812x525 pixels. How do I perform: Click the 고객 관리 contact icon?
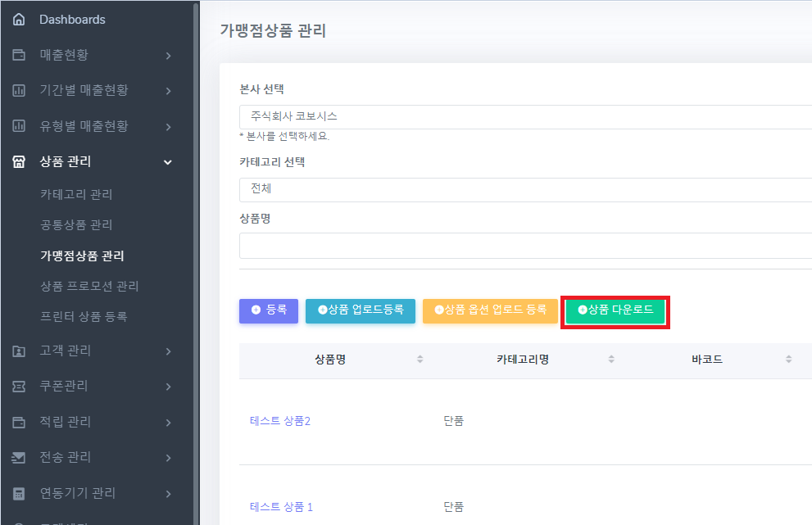point(19,351)
